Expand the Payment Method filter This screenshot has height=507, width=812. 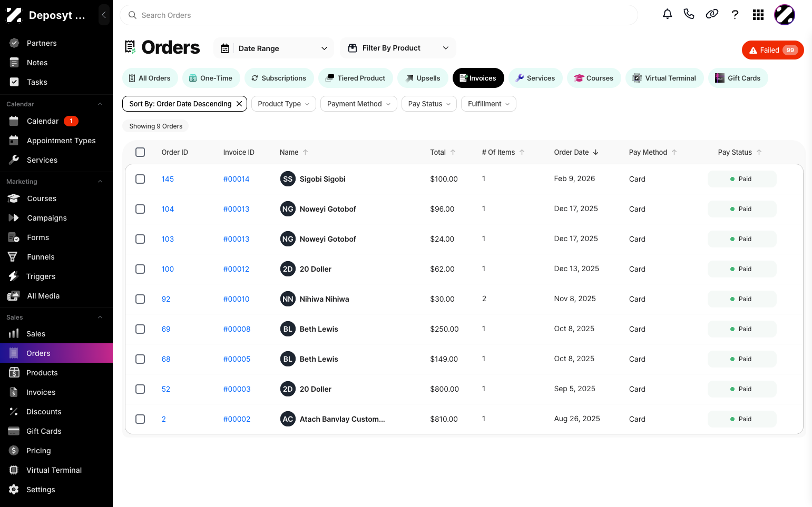(359, 104)
